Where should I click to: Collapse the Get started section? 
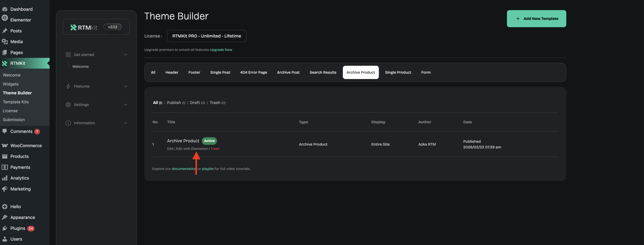click(x=126, y=55)
